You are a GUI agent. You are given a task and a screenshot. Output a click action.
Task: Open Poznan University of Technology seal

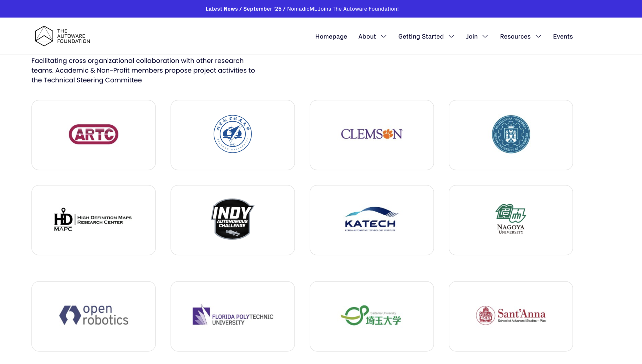click(x=511, y=134)
